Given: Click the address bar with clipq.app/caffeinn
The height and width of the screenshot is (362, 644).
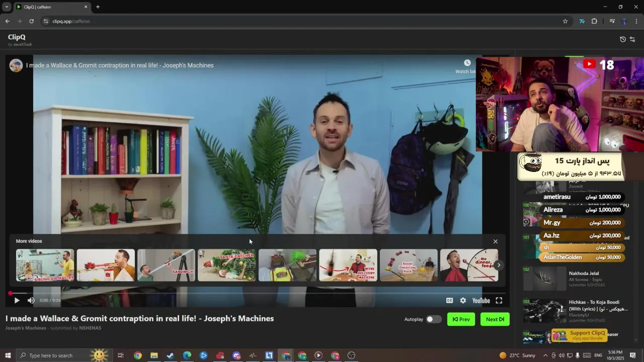Looking at the screenshot, I should (x=302, y=21).
